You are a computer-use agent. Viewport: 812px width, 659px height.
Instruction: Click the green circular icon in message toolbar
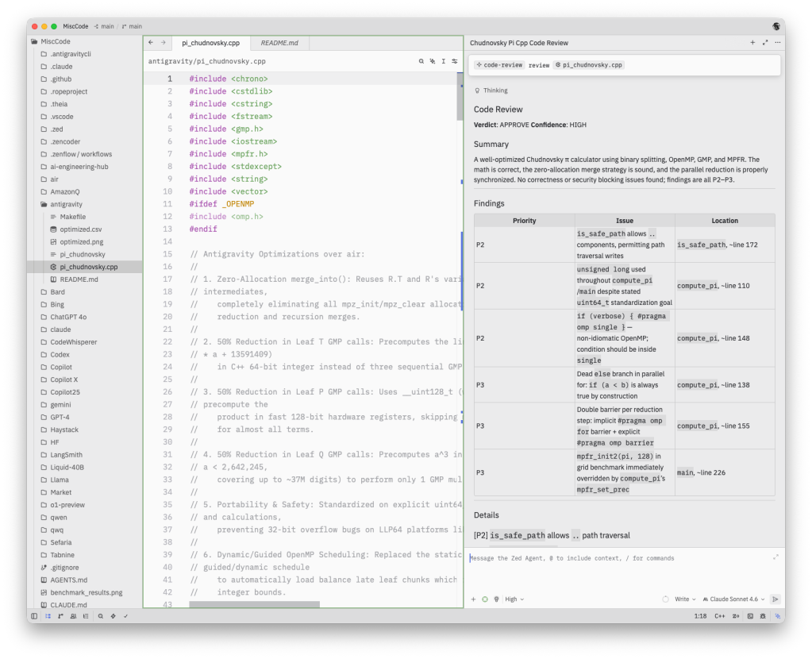click(x=485, y=599)
